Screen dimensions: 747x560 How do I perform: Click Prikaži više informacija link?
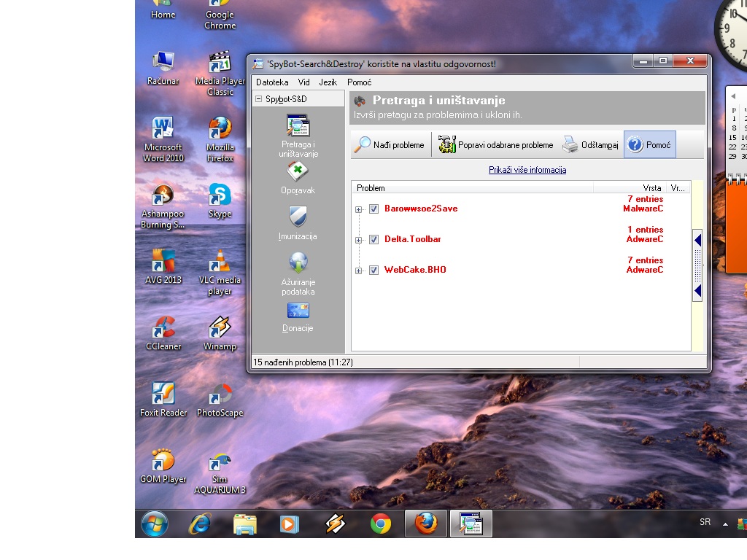tap(527, 170)
